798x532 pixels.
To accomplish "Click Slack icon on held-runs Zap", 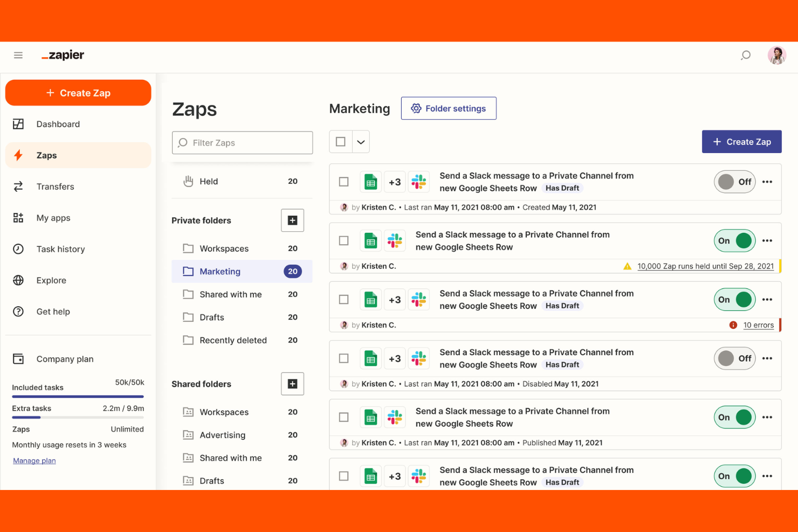I will (x=395, y=240).
